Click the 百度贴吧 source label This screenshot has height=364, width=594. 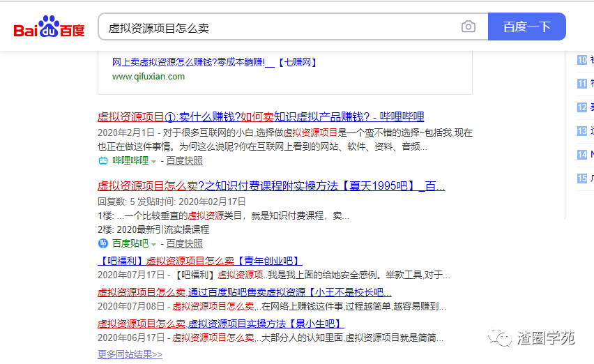(130, 243)
